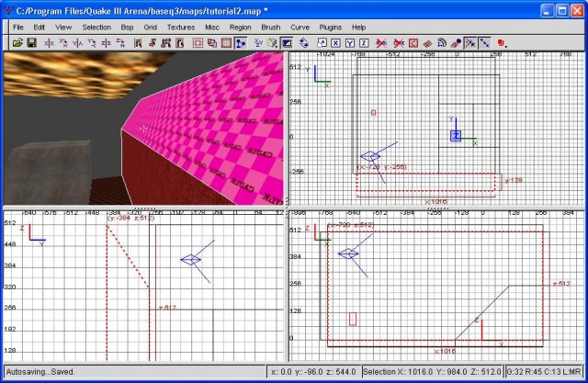Toggle the Clipper tool
The height and width of the screenshot is (383, 588).
241,43
